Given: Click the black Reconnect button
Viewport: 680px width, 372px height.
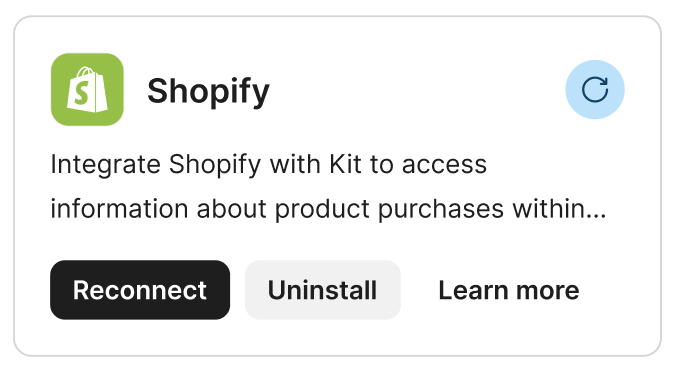Looking at the screenshot, I should point(140,290).
